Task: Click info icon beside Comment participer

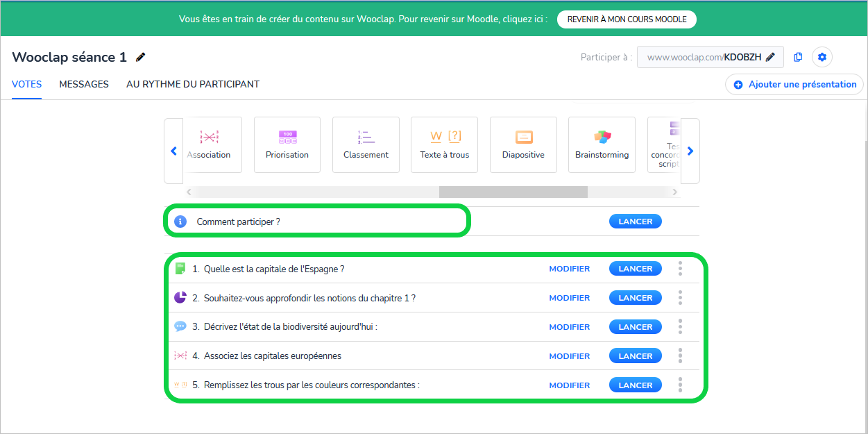Action: 180,222
